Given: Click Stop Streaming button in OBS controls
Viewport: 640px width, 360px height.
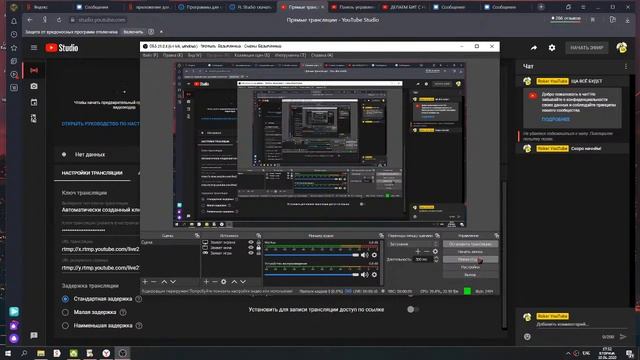Looking at the screenshot, I should [x=470, y=244].
